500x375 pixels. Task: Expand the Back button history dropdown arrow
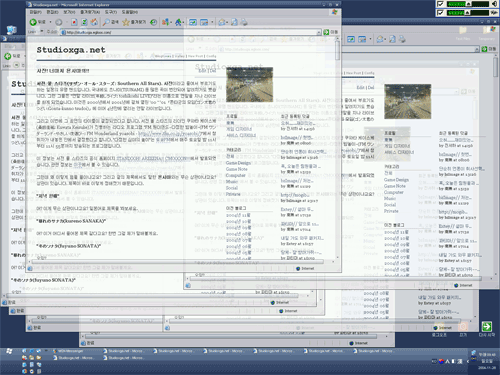tap(50, 22)
